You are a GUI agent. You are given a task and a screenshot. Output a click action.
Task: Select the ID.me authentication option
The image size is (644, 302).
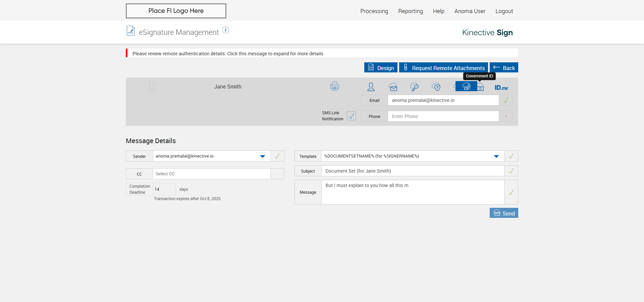(501, 87)
